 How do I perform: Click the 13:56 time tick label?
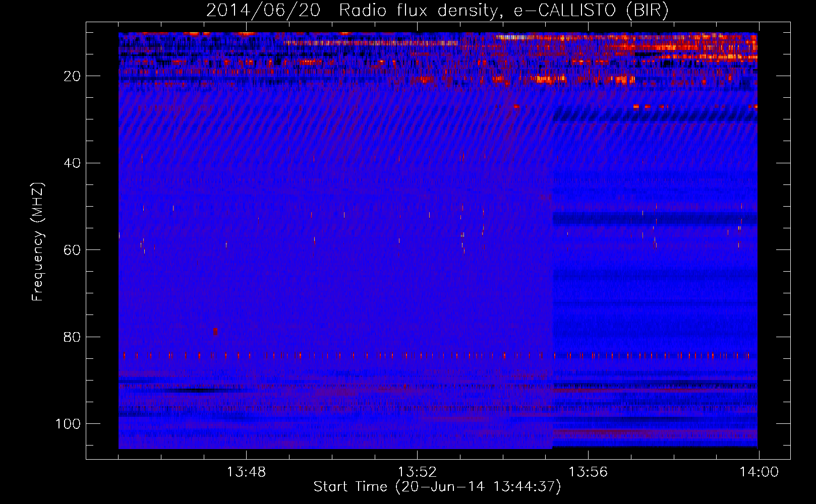pyautogui.click(x=588, y=472)
